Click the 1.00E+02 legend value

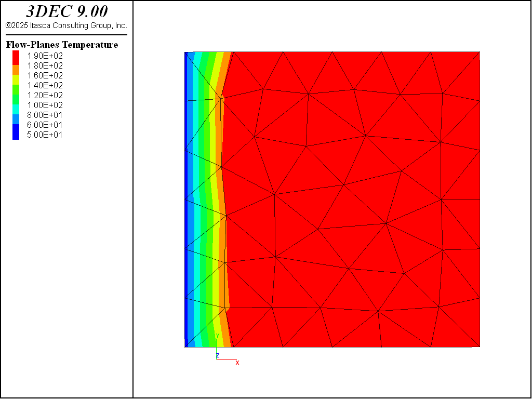coord(45,105)
